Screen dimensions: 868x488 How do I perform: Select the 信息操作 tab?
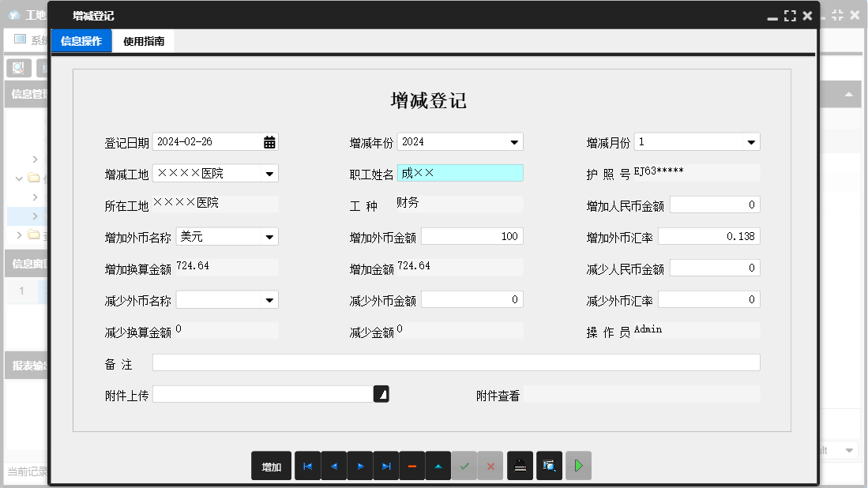(x=81, y=40)
